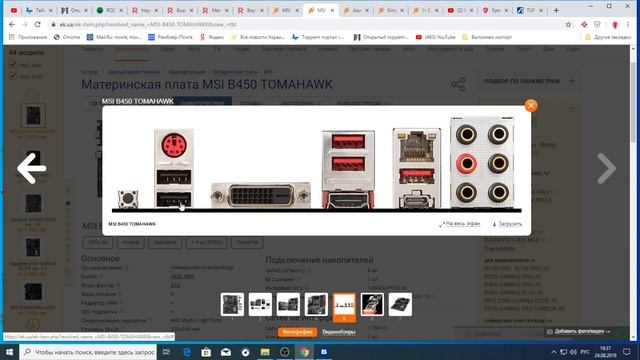
Task: Open photo in full screen mode
Action: coord(460,224)
